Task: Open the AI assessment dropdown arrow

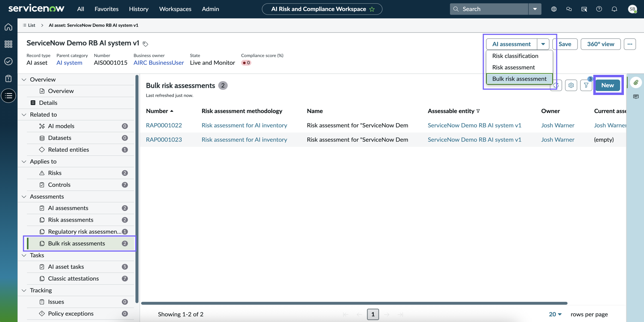Action: click(543, 44)
